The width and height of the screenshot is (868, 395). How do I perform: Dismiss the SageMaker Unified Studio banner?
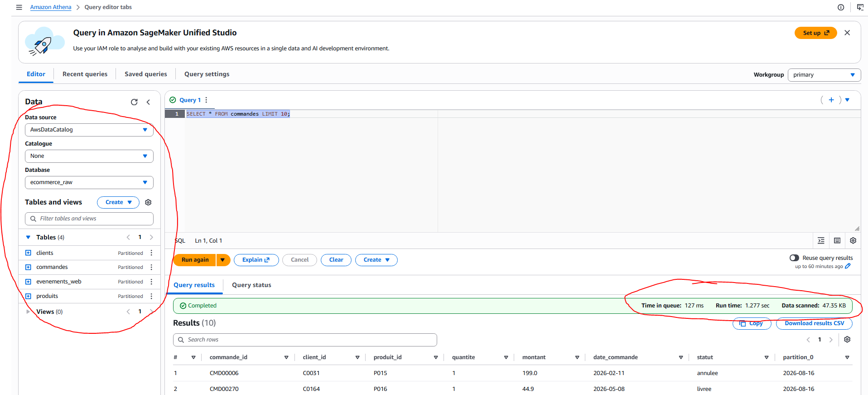click(x=847, y=33)
